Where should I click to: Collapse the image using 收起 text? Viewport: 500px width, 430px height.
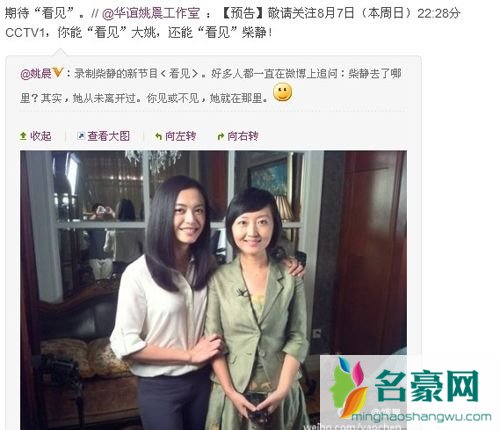tap(41, 136)
